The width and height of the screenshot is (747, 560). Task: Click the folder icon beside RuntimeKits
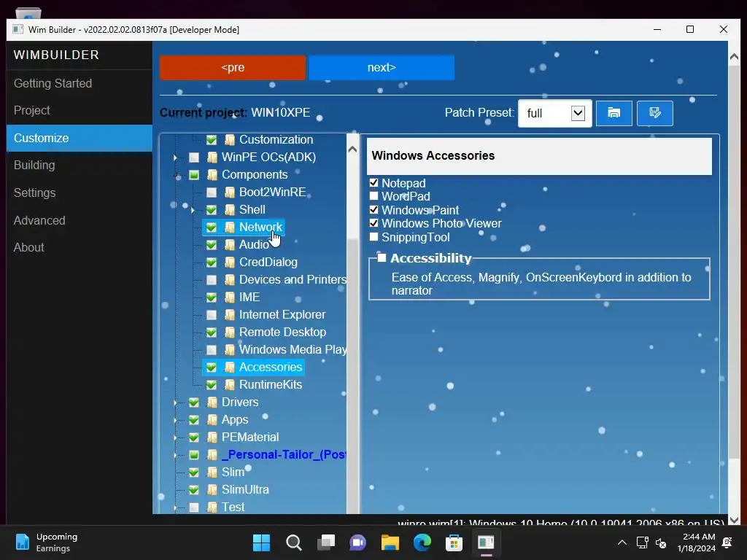tap(230, 385)
